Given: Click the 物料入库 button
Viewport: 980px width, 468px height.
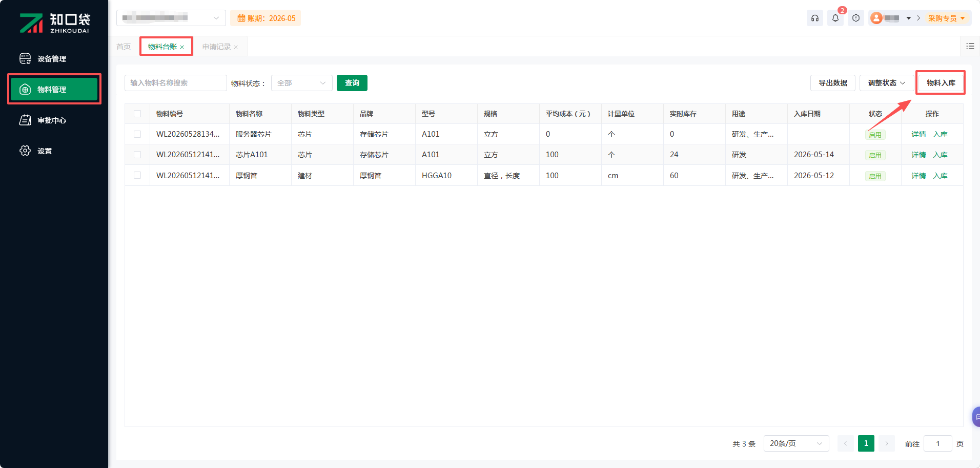Looking at the screenshot, I should (x=941, y=83).
